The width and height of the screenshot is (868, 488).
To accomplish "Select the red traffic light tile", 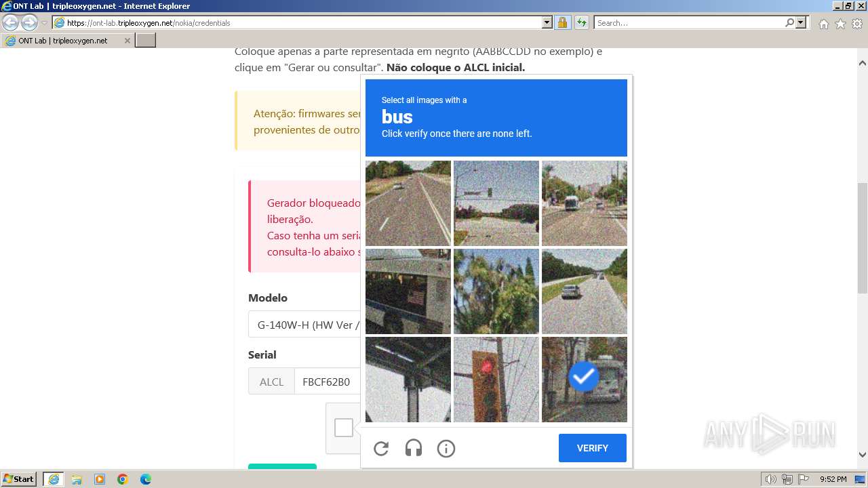I will pos(496,380).
